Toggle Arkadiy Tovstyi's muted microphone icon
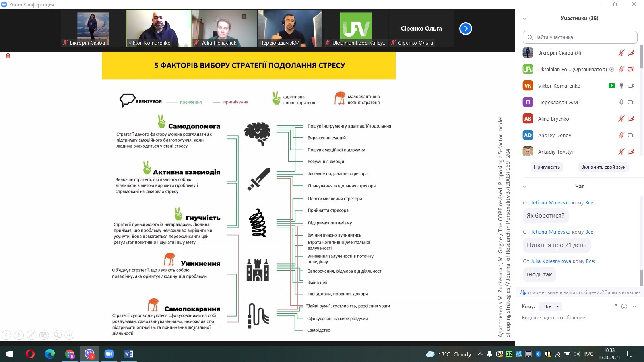 (x=621, y=152)
